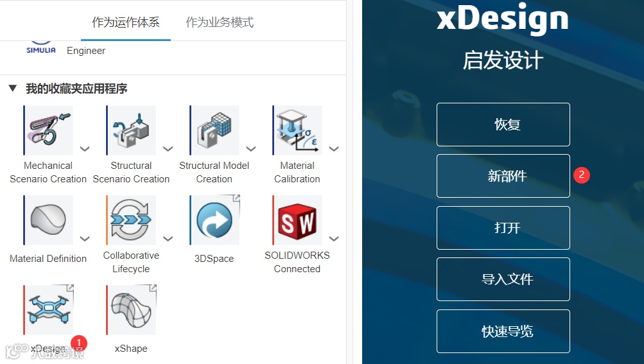Expand Structural Scenario Creation dropdown chevron
The height and width of the screenshot is (364, 644).
pos(168,149)
